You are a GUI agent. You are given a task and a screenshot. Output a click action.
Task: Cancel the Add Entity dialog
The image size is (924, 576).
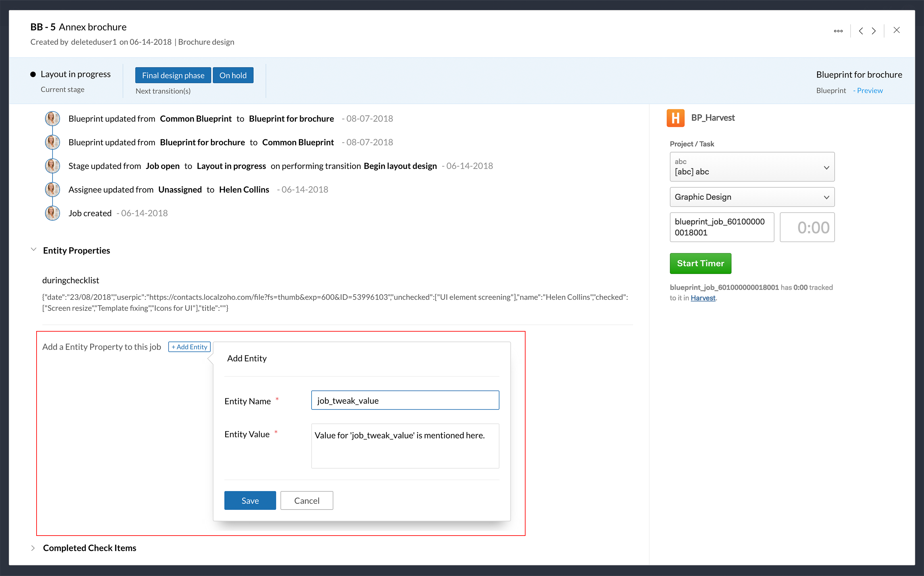[x=307, y=501]
